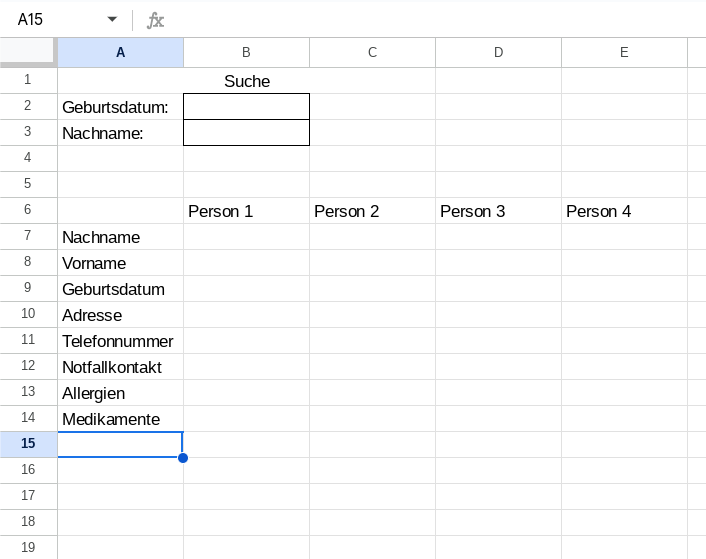706x559 pixels.
Task: Select row 10 header
Action: (28, 313)
